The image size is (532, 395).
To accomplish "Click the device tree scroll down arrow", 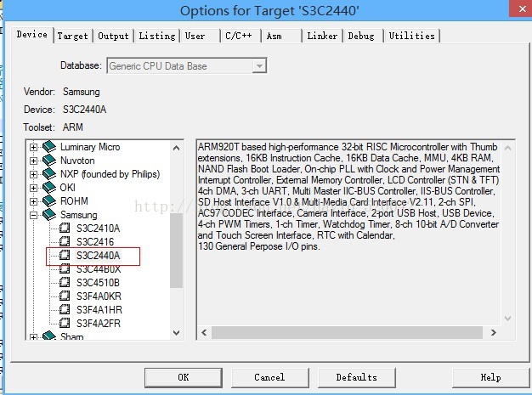I will coord(176,333).
